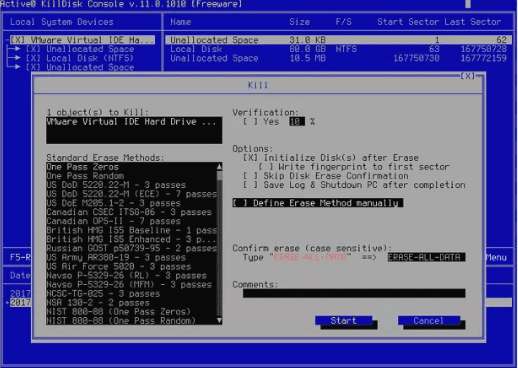Click the F/S column header
Viewport: 518px width, 368px height.
343,22
